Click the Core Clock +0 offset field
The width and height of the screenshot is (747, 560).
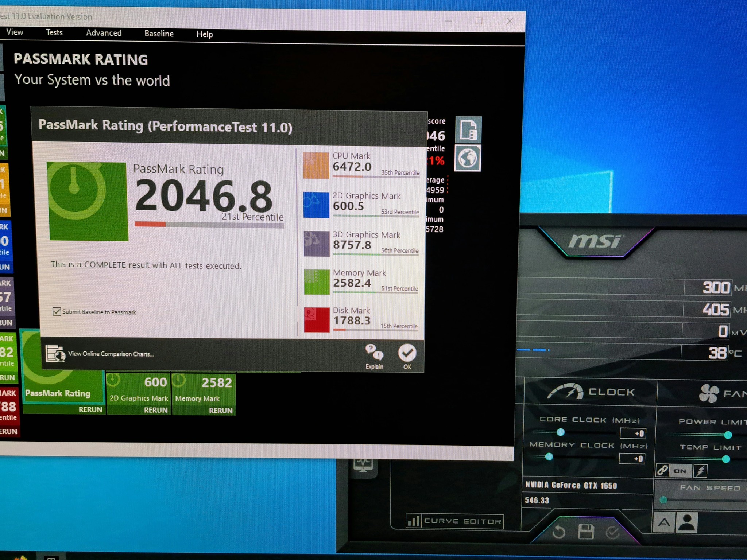(633, 433)
